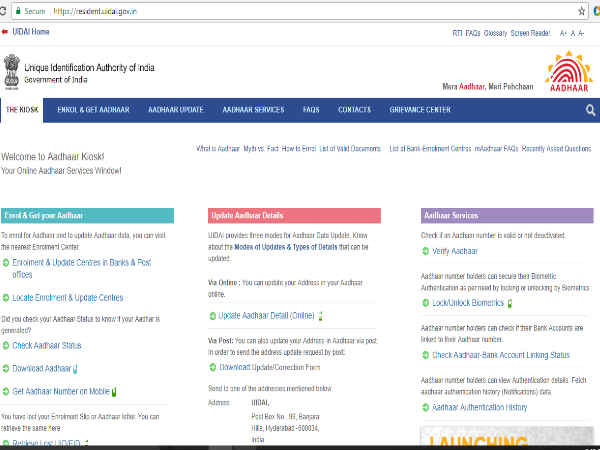Click the mobile icon after Lock/Unlock Biometrics

(509, 303)
